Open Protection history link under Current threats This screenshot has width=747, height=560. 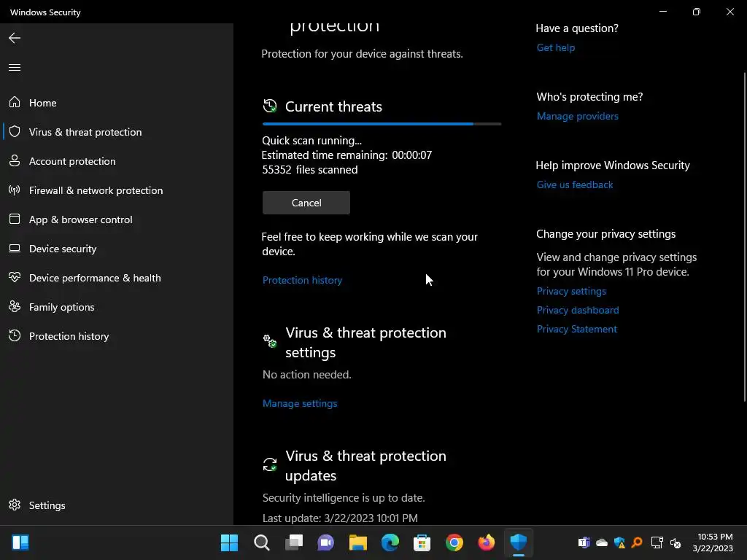tap(302, 280)
